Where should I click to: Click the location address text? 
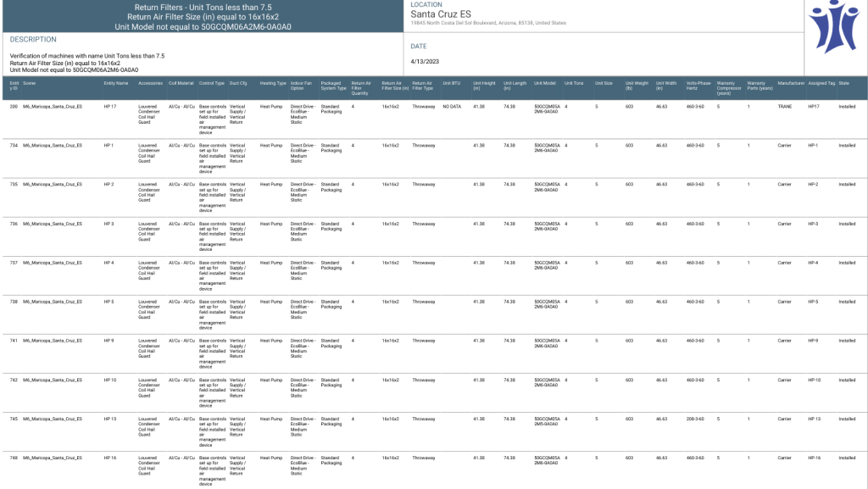[x=487, y=23]
